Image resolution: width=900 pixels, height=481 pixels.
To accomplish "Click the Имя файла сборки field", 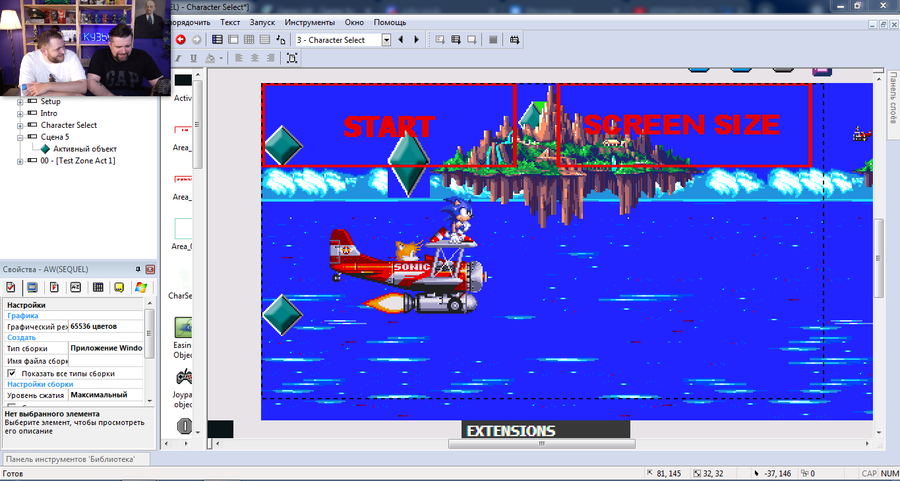I will coord(106,361).
